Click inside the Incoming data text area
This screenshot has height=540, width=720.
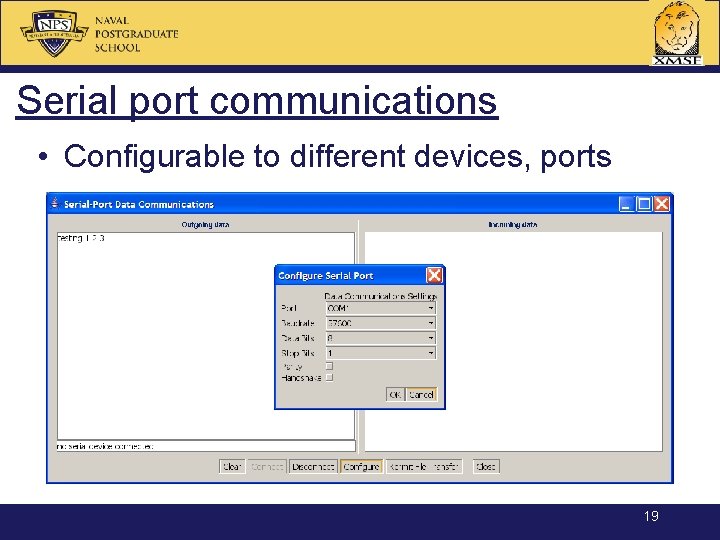(x=513, y=342)
